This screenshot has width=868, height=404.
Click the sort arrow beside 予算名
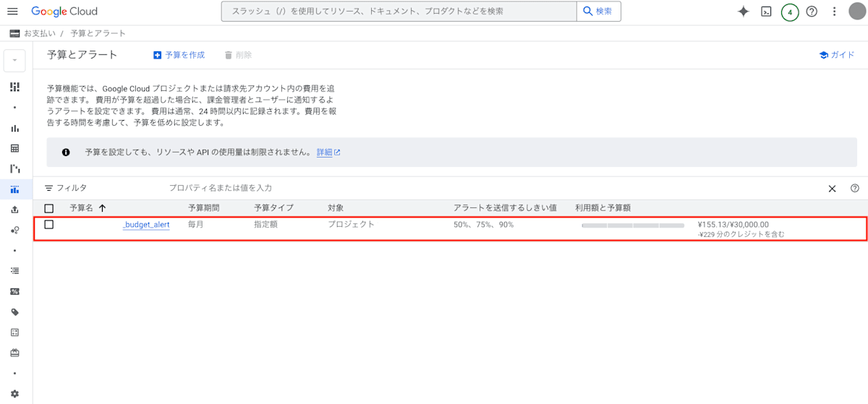(x=102, y=208)
